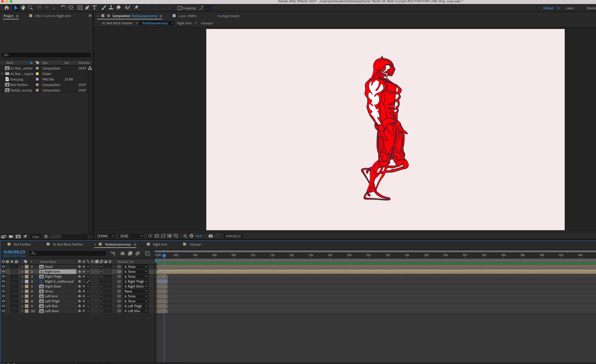Viewport: 596px width, 364px height.
Task: Open the parent dropdown for the Right Shoe layer
Action: coord(135,286)
